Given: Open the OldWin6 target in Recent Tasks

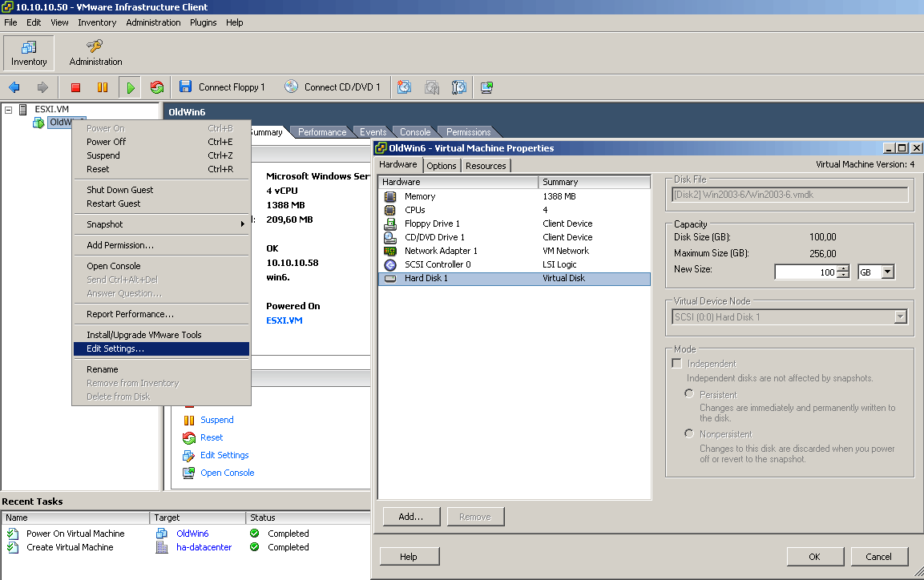Looking at the screenshot, I should [192, 534].
